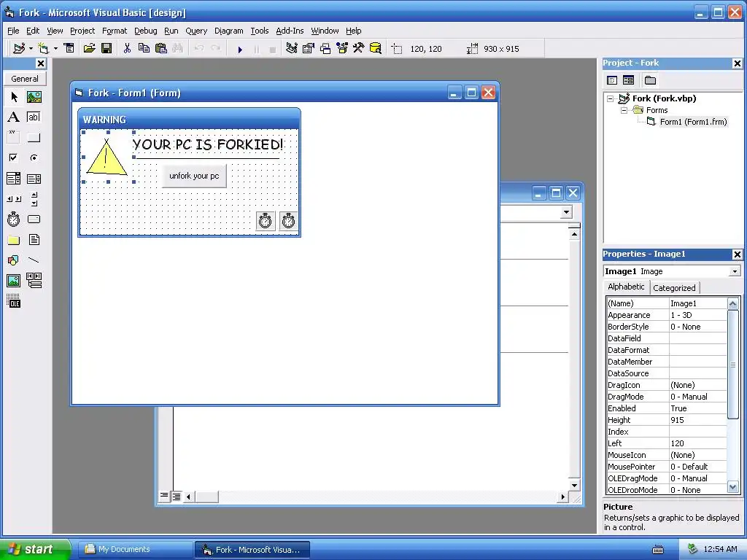
Task: Open the Format menu
Action: [115, 31]
